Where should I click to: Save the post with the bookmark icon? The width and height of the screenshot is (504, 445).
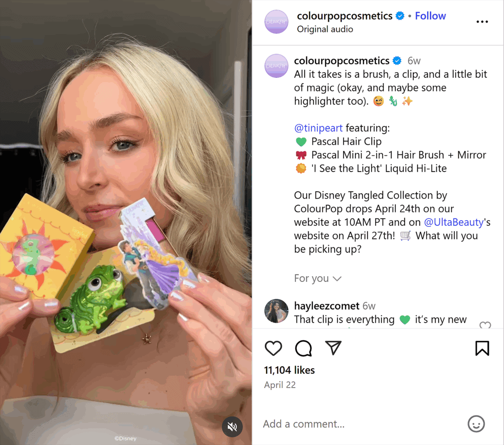482,348
